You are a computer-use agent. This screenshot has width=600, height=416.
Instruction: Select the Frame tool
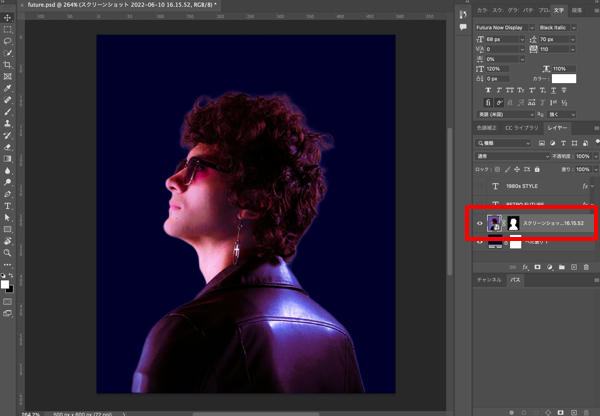coord(7,77)
